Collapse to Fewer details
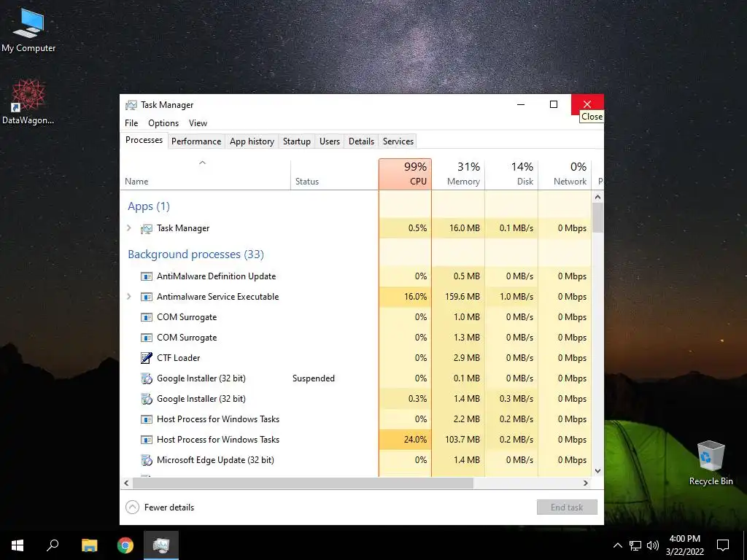 point(160,507)
